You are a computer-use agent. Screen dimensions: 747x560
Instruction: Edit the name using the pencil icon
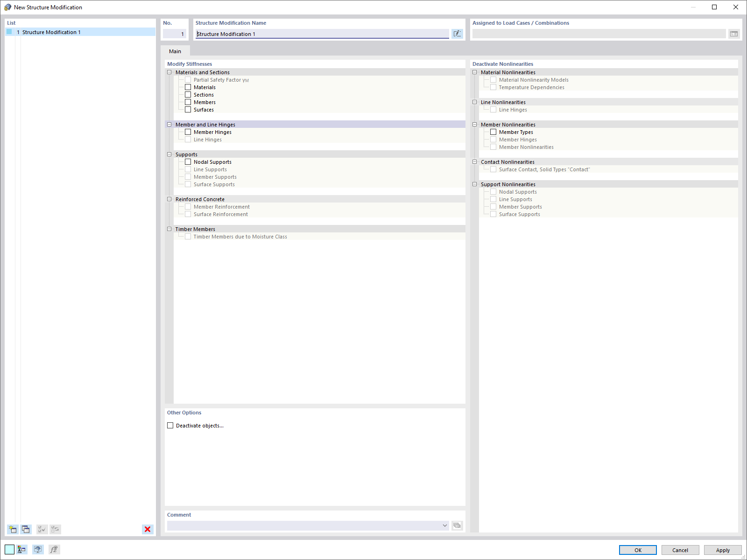(x=457, y=34)
